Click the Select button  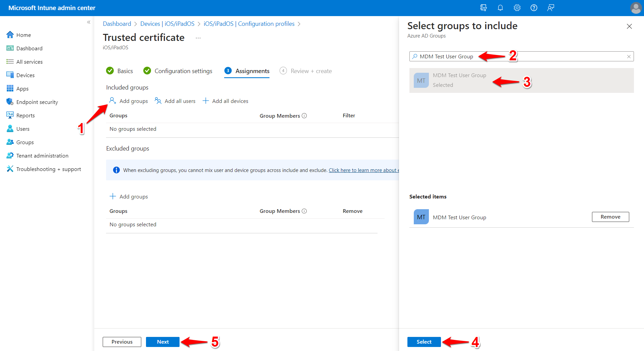424,342
